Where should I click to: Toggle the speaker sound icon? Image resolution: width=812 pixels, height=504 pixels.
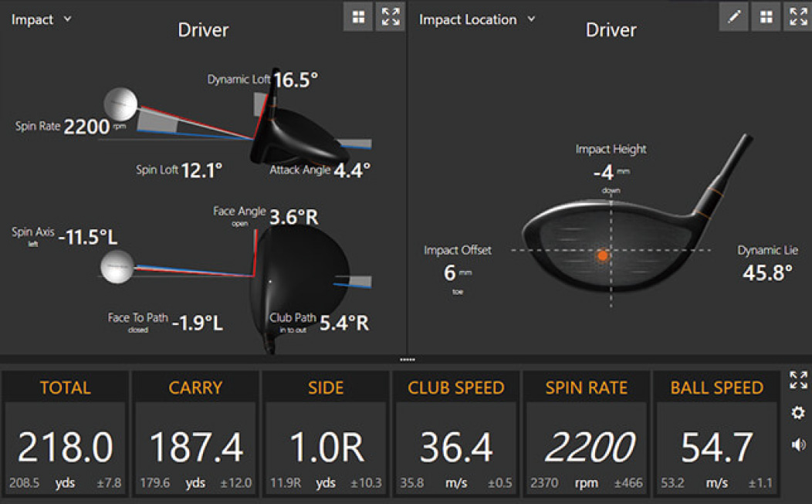[x=798, y=445]
